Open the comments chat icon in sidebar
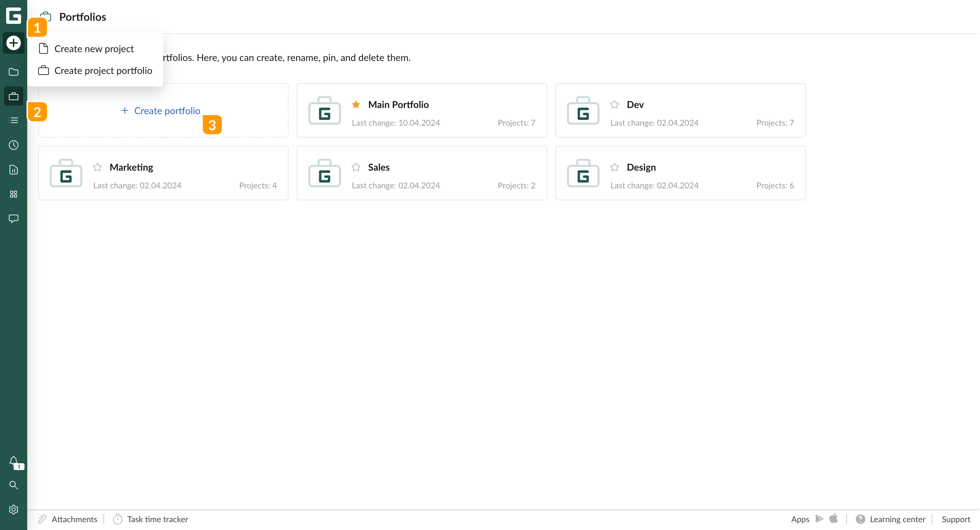Viewport: 980px width, 530px height. point(14,219)
